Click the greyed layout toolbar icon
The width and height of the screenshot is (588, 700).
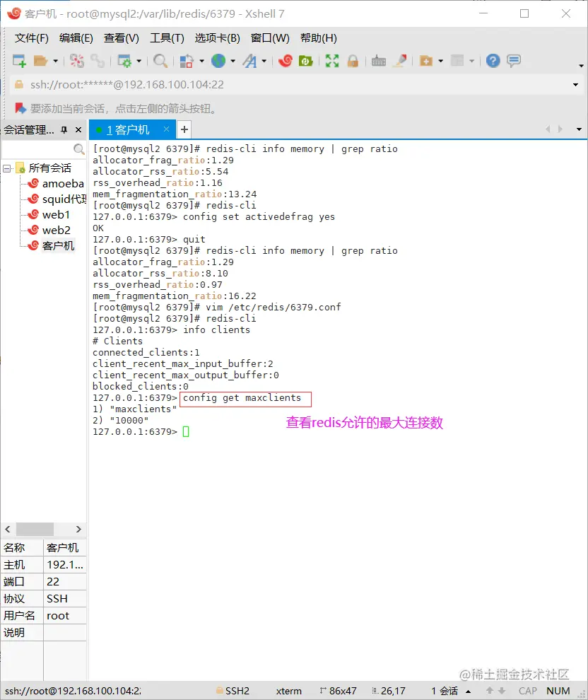tap(457, 61)
